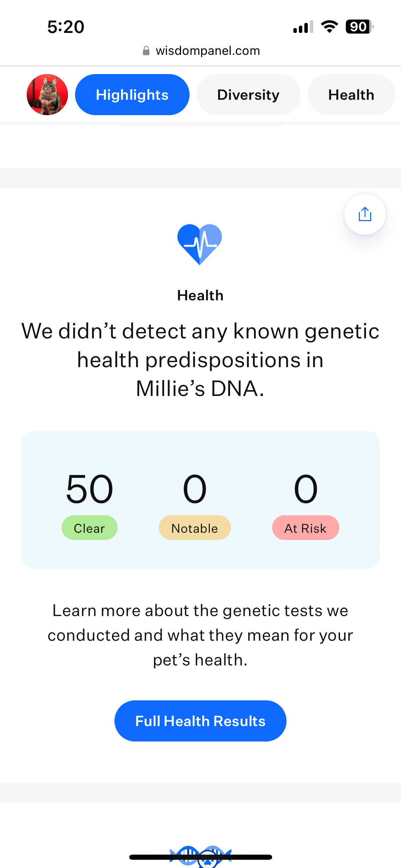Tap the Health section heading

coord(200,296)
